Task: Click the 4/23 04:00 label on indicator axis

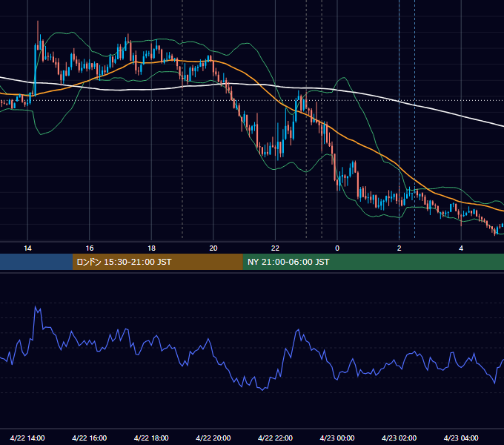Action: click(461, 438)
